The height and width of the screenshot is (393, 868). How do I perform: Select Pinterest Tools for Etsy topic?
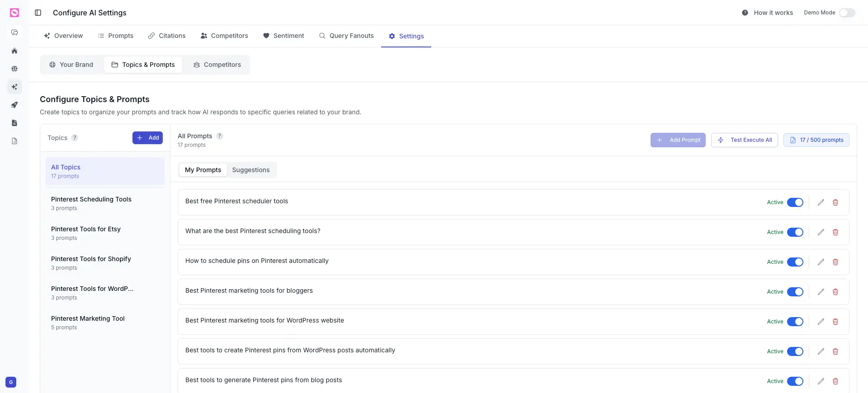click(105, 233)
